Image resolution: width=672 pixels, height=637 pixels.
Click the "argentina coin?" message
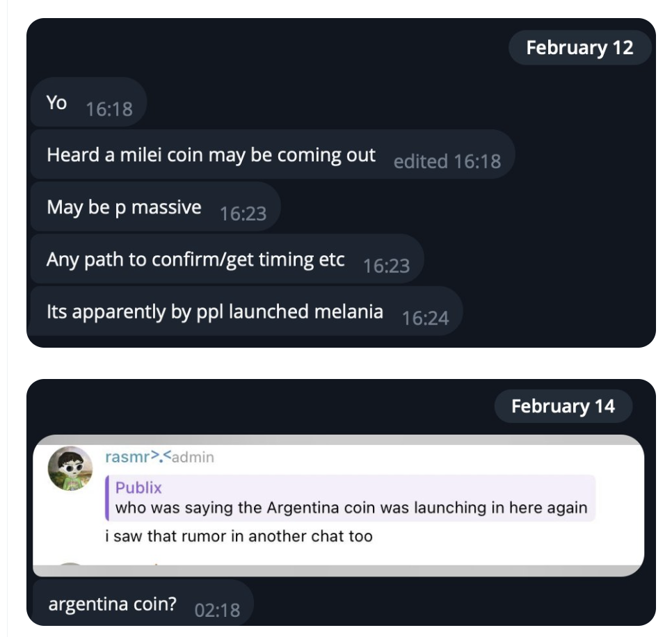113,604
